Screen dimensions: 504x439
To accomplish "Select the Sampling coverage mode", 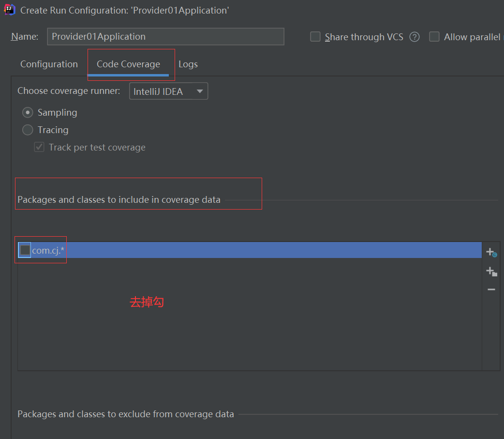I will point(28,112).
